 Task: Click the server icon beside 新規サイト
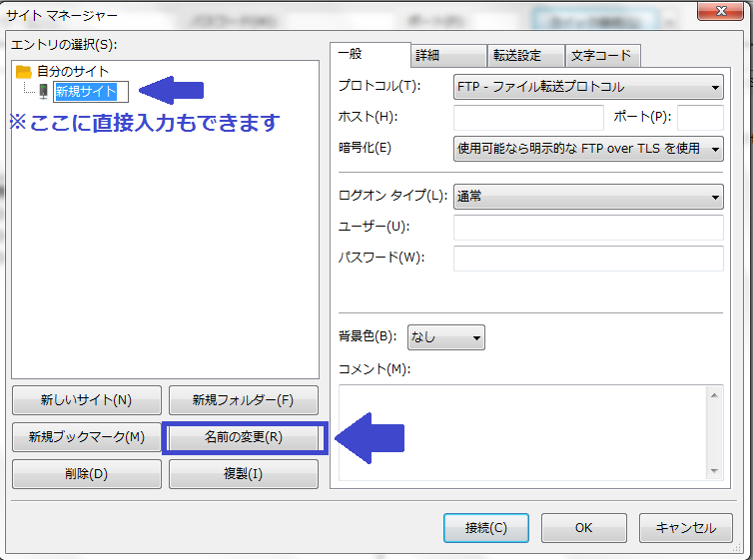pyautogui.click(x=43, y=92)
